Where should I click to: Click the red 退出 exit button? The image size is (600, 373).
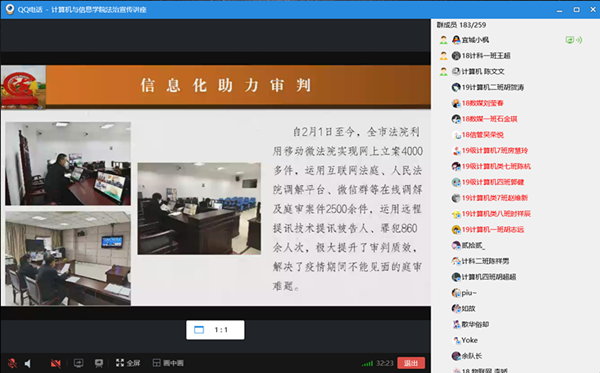pyautogui.click(x=411, y=363)
